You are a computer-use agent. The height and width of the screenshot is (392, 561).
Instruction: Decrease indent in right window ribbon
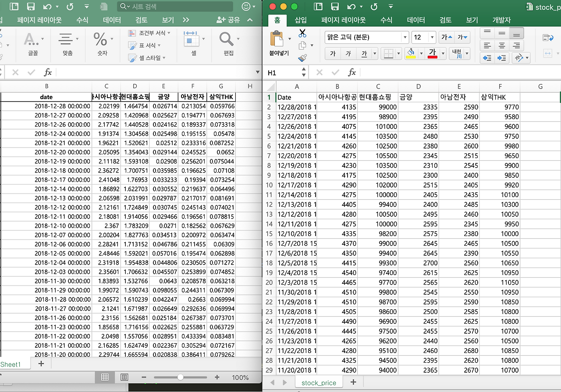click(x=487, y=57)
